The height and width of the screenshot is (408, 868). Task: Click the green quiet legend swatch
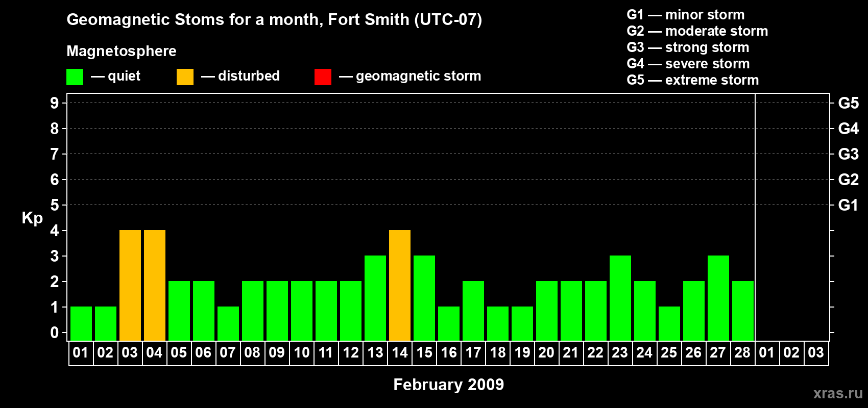[x=75, y=77]
